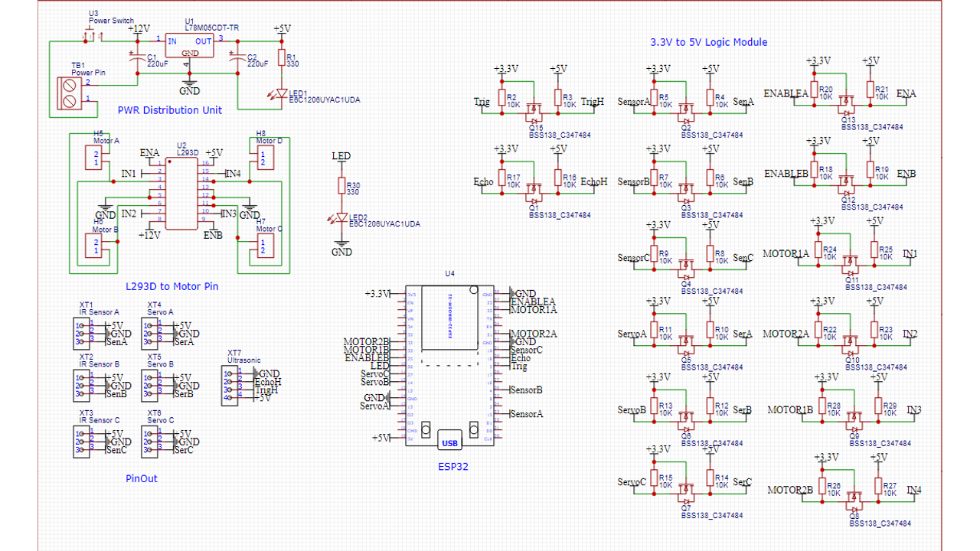
Task: Select the LED1 diode symbol
Action: pyautogui.click(x=280, y=93)
